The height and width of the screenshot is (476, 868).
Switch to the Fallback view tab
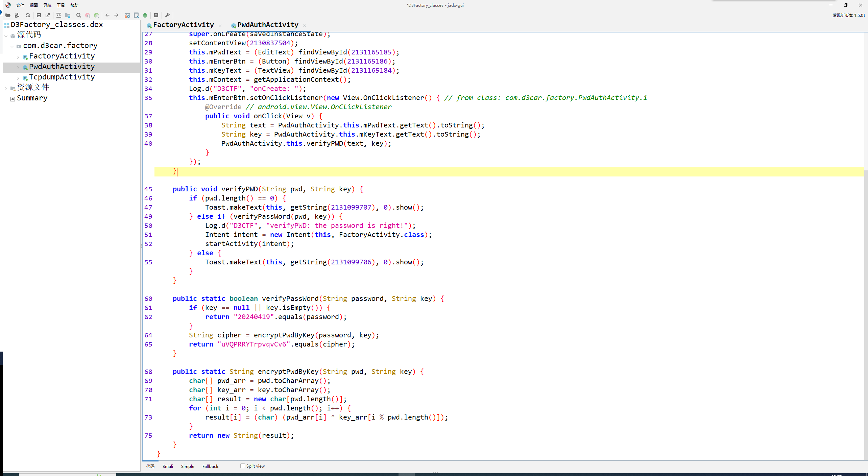pyautogui.click(x=210, y=466)
